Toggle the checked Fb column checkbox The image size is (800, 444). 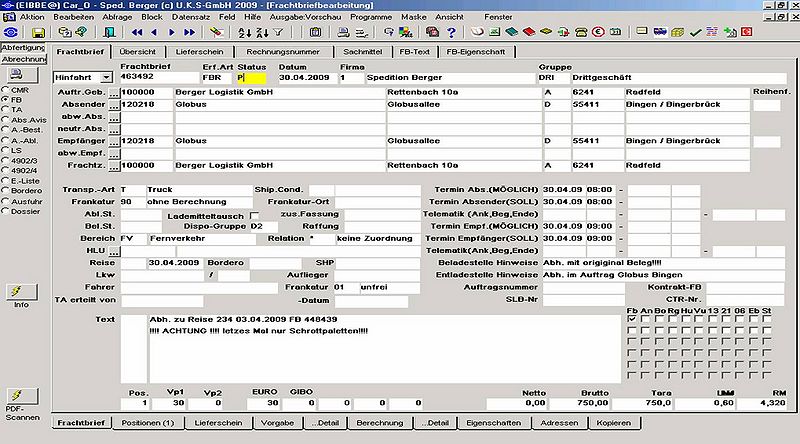pos(632,319)
